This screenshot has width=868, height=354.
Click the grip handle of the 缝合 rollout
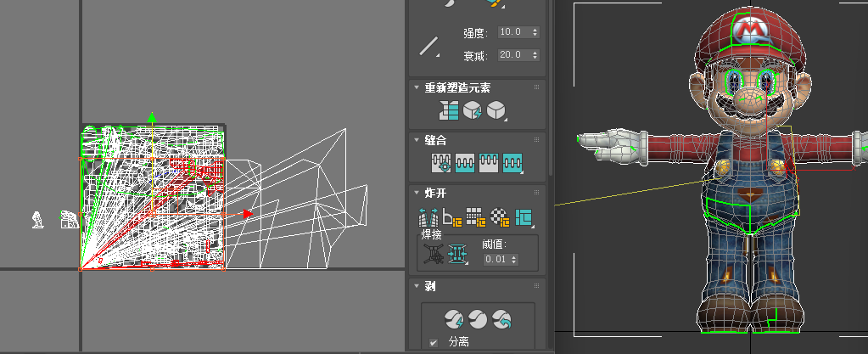coord(536,140)
